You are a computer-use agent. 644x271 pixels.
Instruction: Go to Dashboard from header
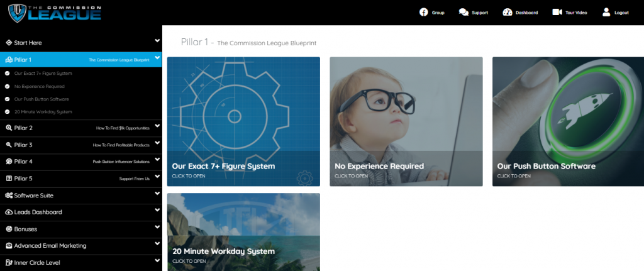click(526, 13)
